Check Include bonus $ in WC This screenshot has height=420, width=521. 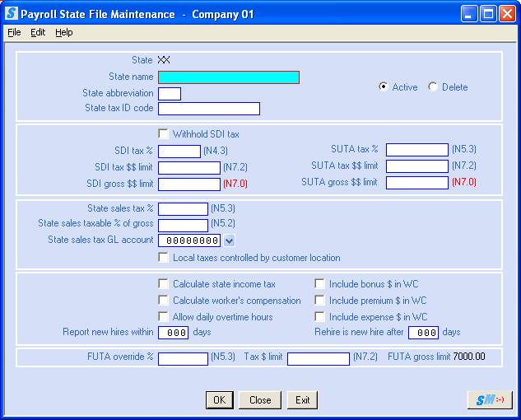tap(319, 283)
